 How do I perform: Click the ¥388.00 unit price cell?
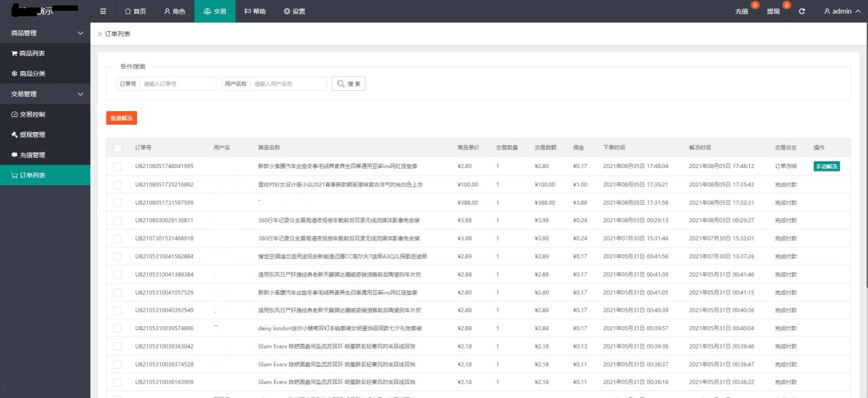[x=468, y=203]
